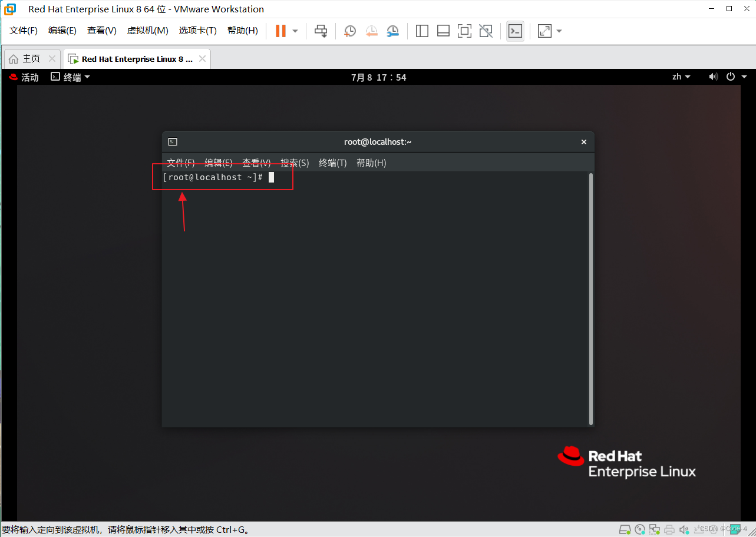The width and height of the screenshot is (756, 537).
Task: Open VMware 编辑(E) menu
Action: point(62,31)
